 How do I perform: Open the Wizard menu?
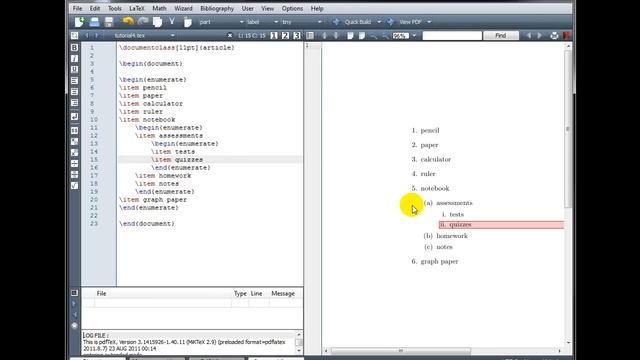[x=183, y=8]
